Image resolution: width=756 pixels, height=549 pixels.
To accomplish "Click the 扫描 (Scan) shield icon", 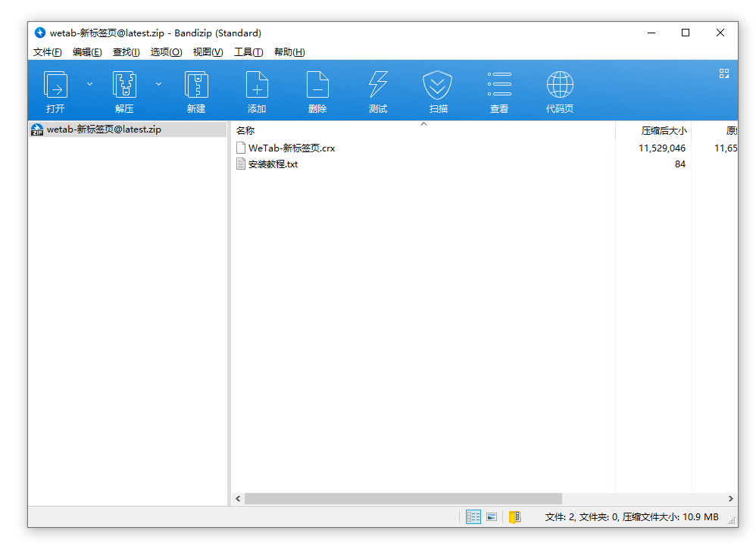I will pyautogui.click(x=437, y=85).
